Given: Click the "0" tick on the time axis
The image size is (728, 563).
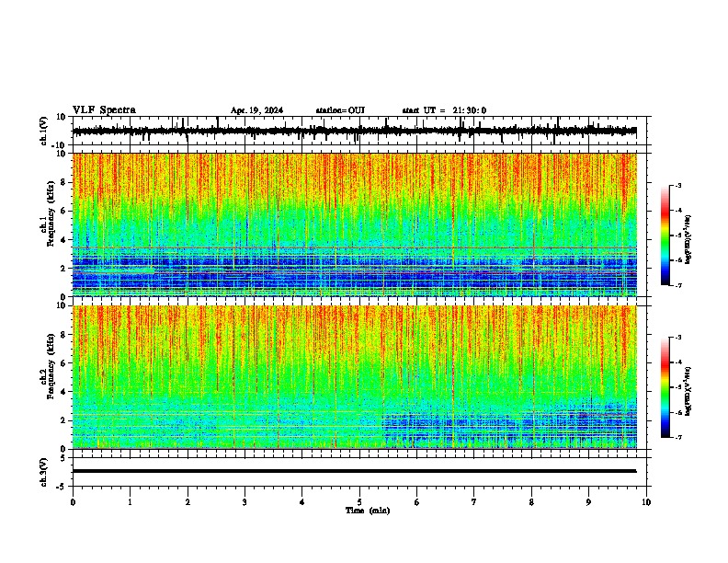Looking at the screenshot, I should (x=73, y=502).
